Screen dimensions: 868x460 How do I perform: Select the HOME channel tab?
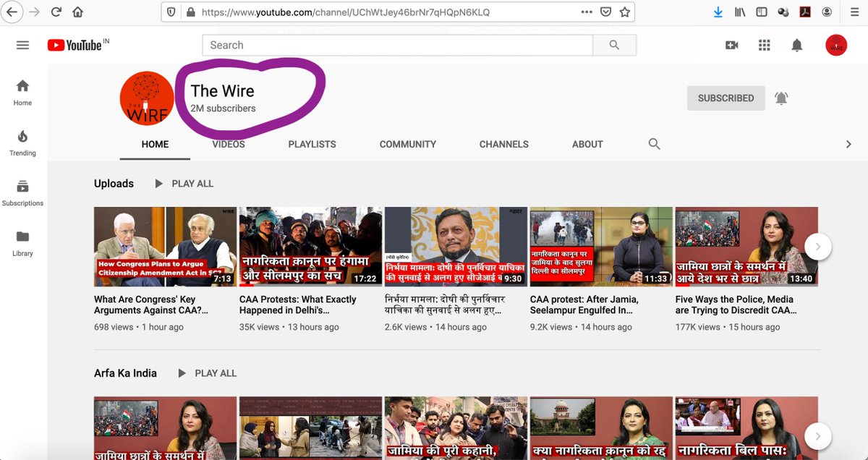click(x=155, y=144)
